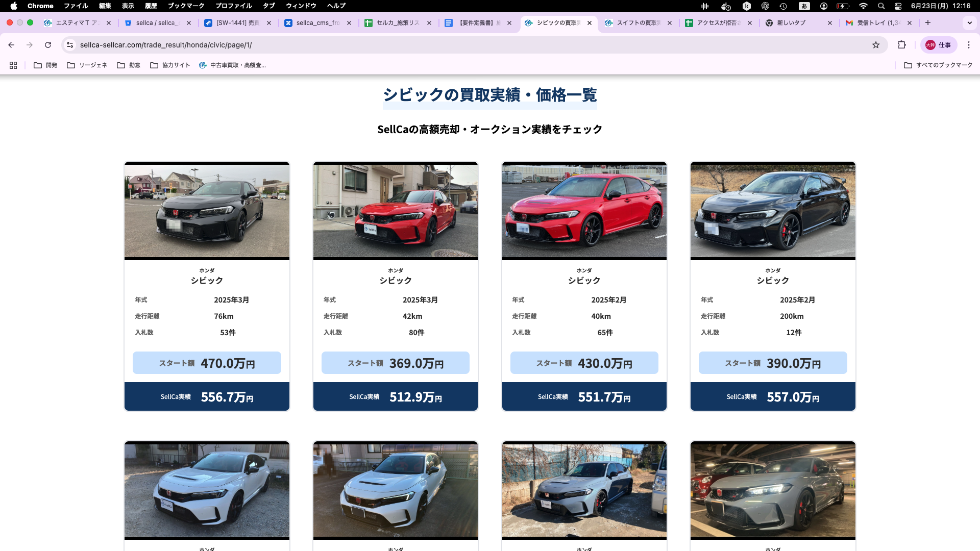View site information icon in address bar
The height and width of the screenshot is (551, 980).
[x=70, y=45]
